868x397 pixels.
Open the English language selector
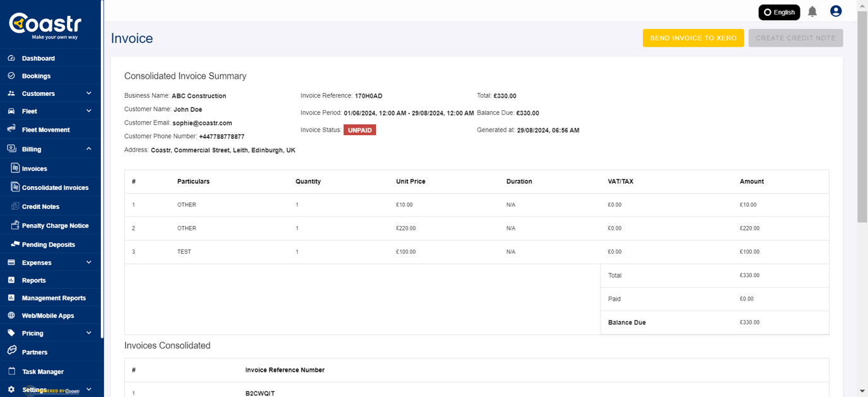779,12
